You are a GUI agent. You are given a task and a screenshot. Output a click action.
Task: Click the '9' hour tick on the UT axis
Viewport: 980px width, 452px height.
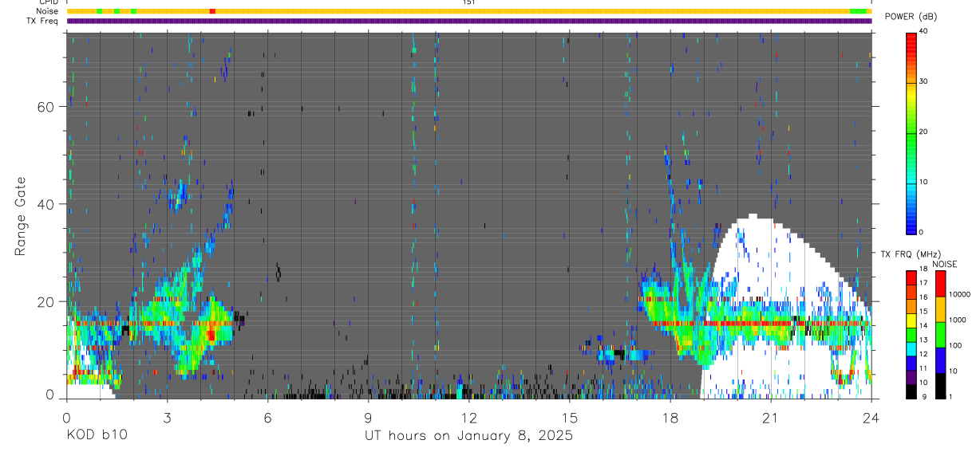(x=368, y=417)
